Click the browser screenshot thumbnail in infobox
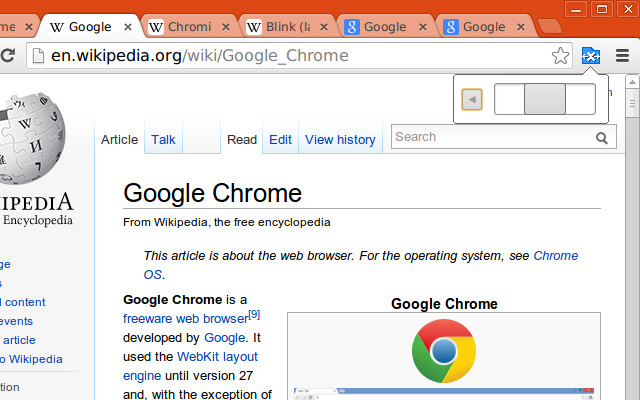 [444, 394]
